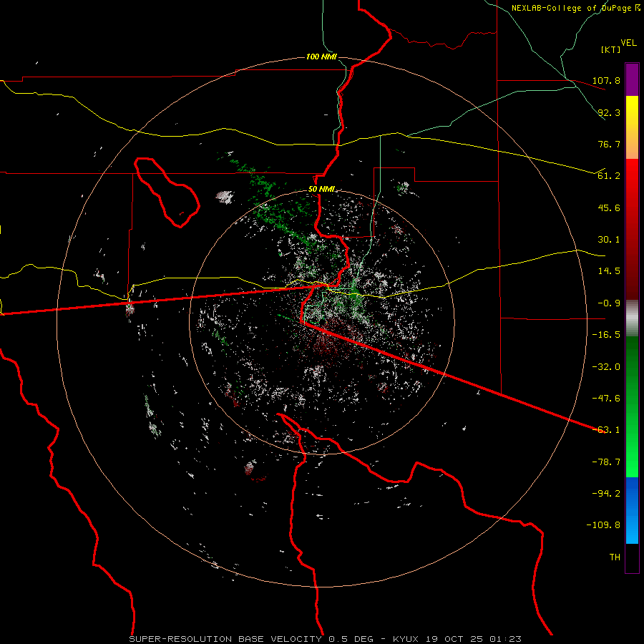This screenshot has width=644, height=644.
Task: Click the 61.2 velocity scale value
Action: coord(609,176)
